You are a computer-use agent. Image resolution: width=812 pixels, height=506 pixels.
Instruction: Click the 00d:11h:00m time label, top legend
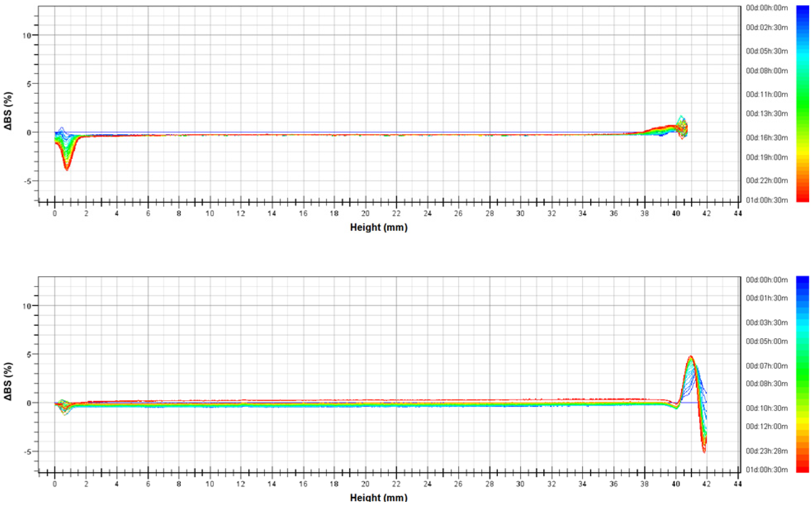[x=767, y=94]
